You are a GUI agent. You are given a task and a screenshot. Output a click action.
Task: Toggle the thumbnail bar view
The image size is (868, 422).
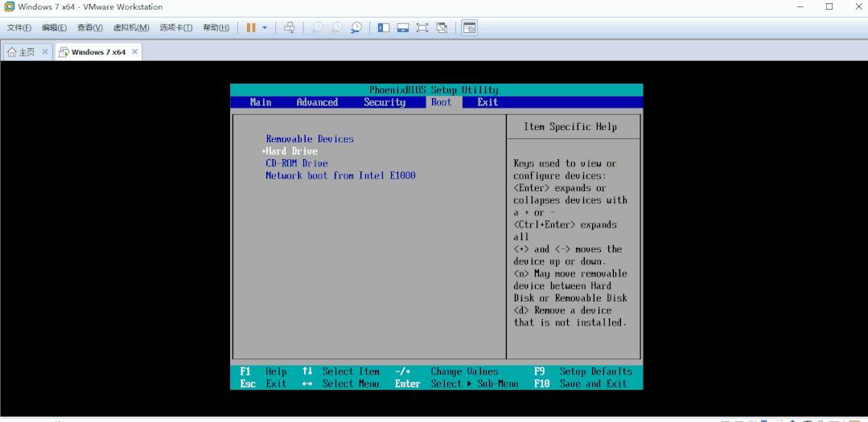pos(403,27)
